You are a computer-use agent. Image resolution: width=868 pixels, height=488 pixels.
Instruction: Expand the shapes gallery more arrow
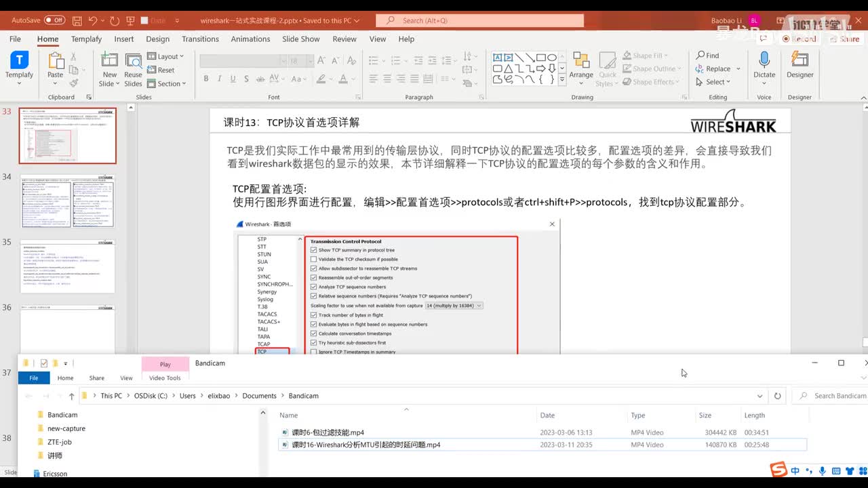pyautogui.click(x=562, y=79)
